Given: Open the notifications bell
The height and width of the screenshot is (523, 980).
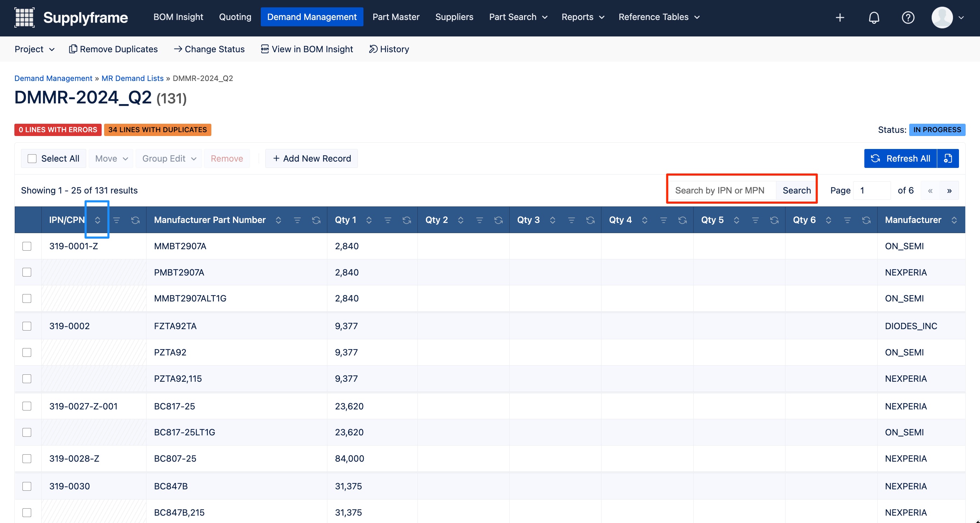Looking at the screenshot, I should [x=874, y=18].
